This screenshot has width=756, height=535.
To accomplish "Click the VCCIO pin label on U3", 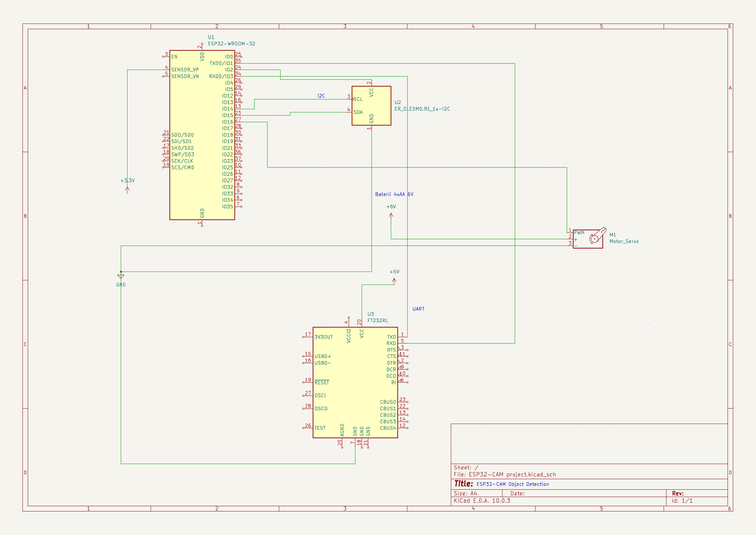I will point(349,336).
